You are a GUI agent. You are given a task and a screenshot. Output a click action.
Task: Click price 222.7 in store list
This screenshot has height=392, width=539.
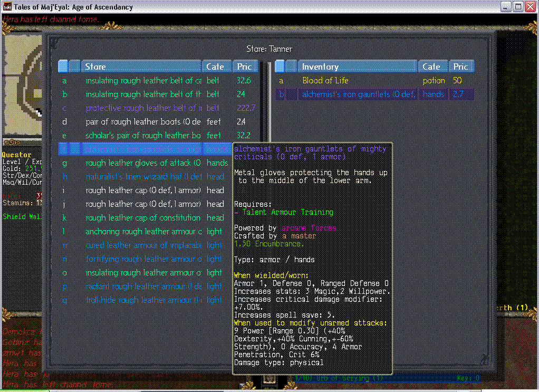point(246,108)
